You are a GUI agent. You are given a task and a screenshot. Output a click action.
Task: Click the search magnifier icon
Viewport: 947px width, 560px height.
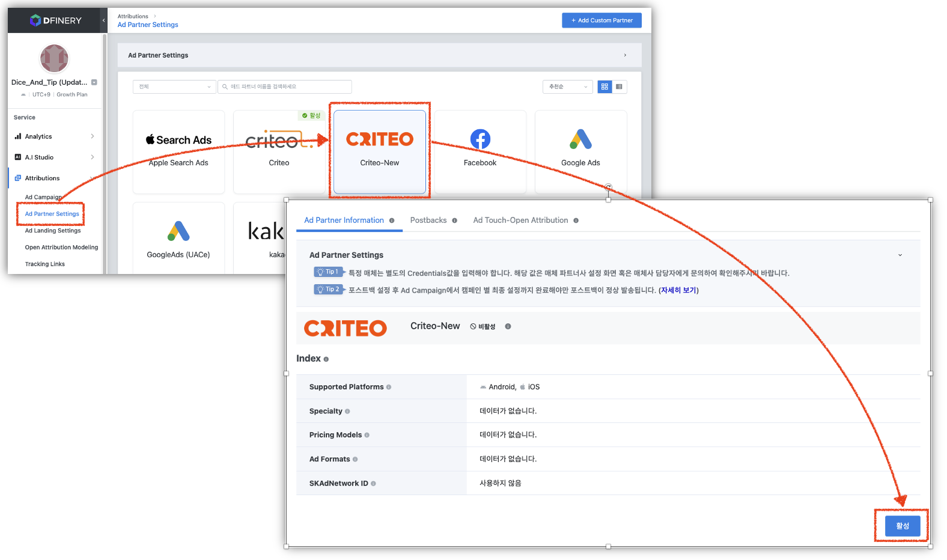coord(225,87)
